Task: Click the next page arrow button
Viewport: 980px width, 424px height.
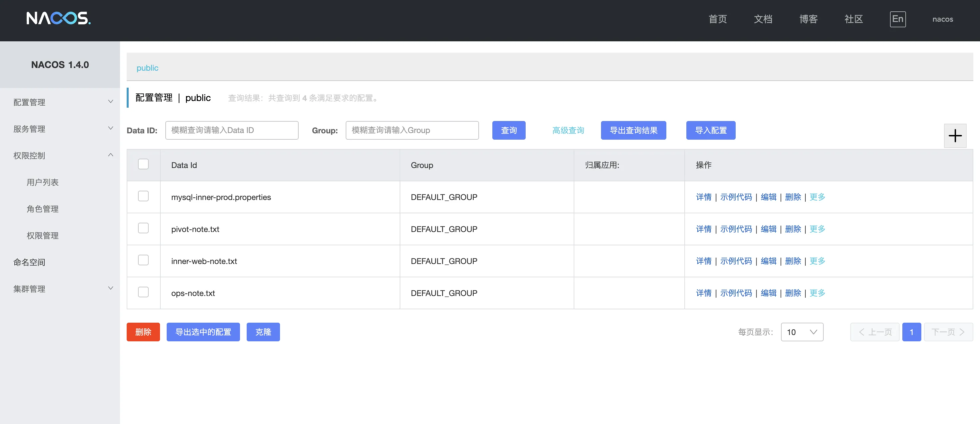Action: pos(948,332)
